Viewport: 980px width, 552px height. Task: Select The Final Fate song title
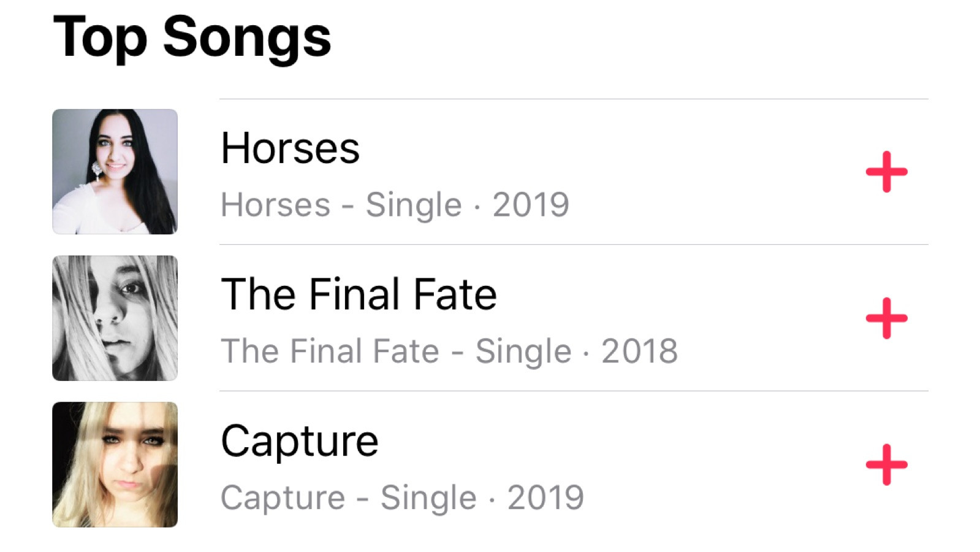(359, 294)
